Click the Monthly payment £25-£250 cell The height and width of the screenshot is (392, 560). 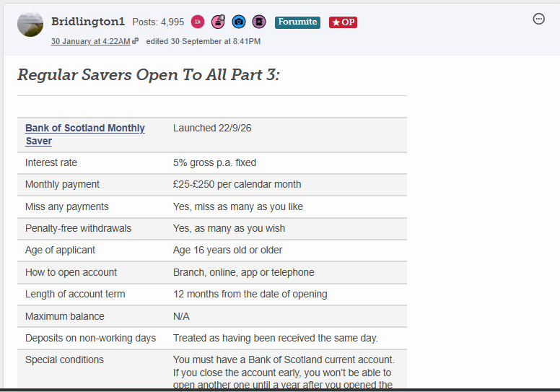point(237,184)
